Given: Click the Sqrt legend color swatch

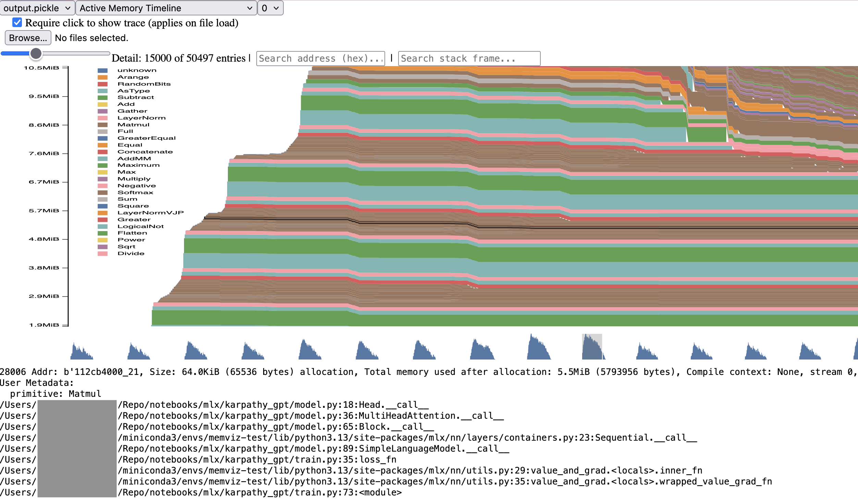Looking at the screenshot, I should click(103, 247).
